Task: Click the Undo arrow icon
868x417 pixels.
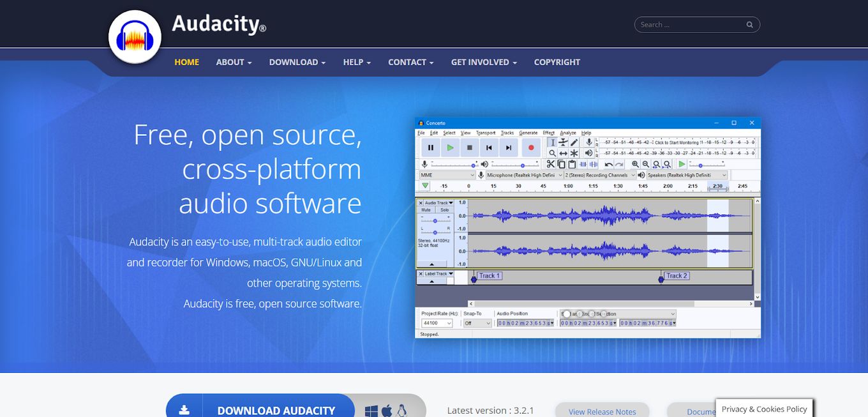Action: coord(608,164)
